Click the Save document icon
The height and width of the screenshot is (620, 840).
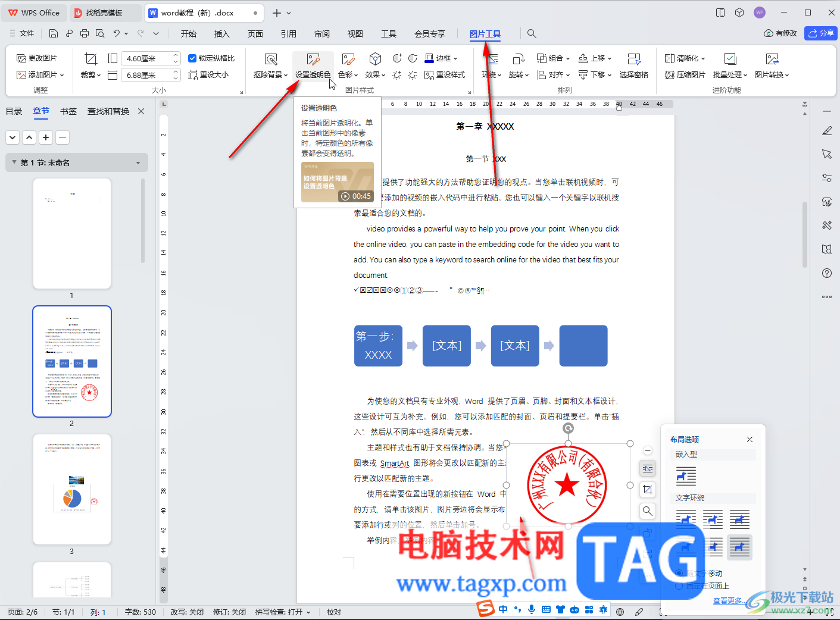[x=54, y=33]
